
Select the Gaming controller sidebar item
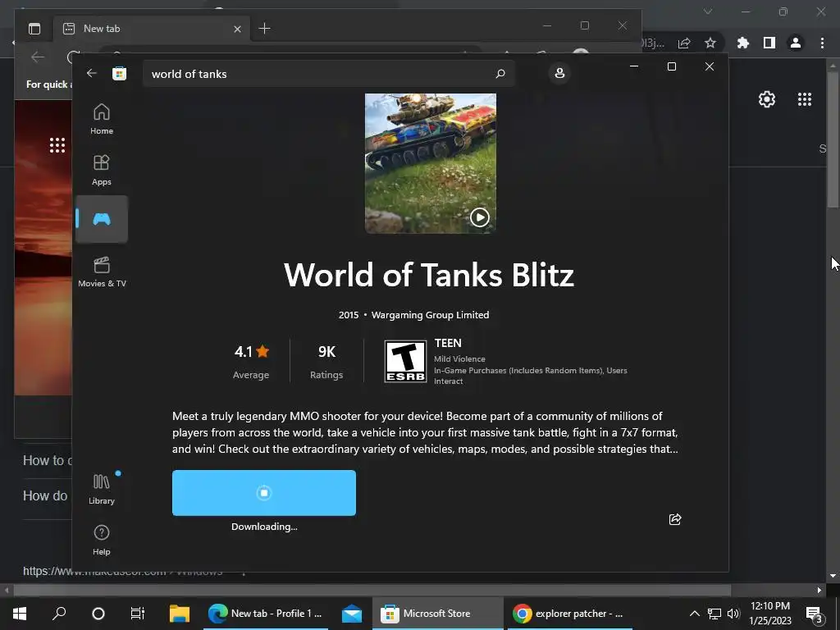pyautogui.click(x=102, y=219)
